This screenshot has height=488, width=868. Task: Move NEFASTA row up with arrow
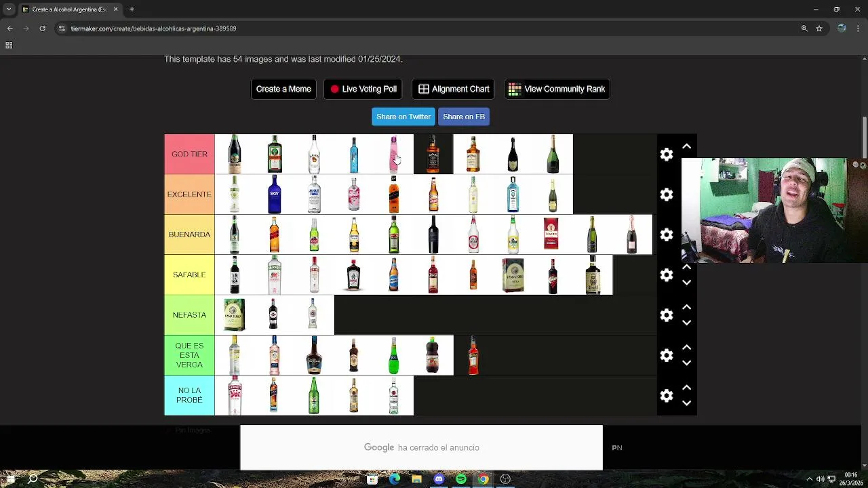[x=686, y=307]
